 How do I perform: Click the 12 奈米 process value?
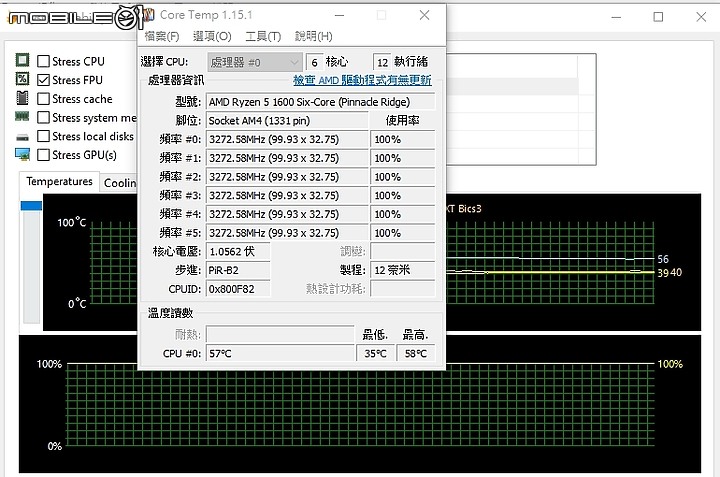pos(402,270)
